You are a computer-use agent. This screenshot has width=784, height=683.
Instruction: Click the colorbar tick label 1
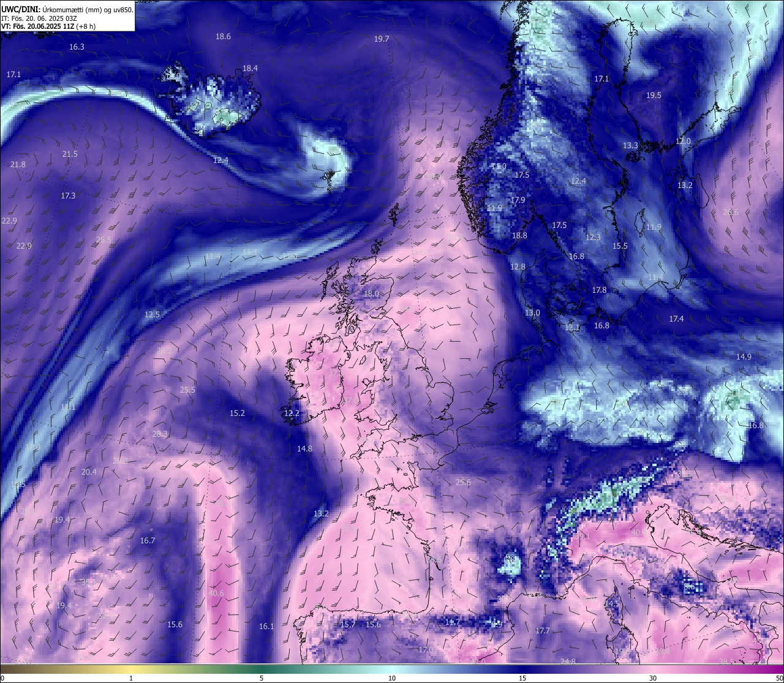pos(131,678)
